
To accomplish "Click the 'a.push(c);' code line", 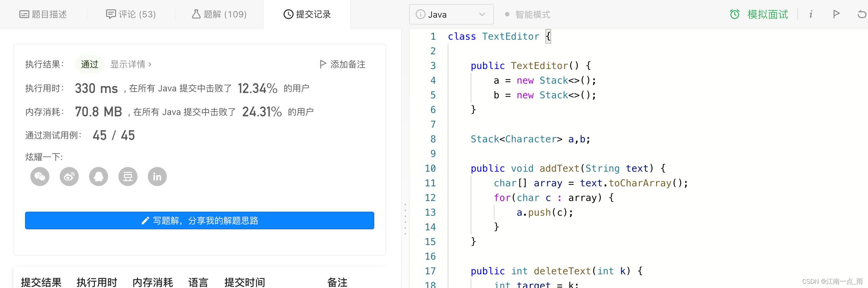I will [x=545, y=213].
